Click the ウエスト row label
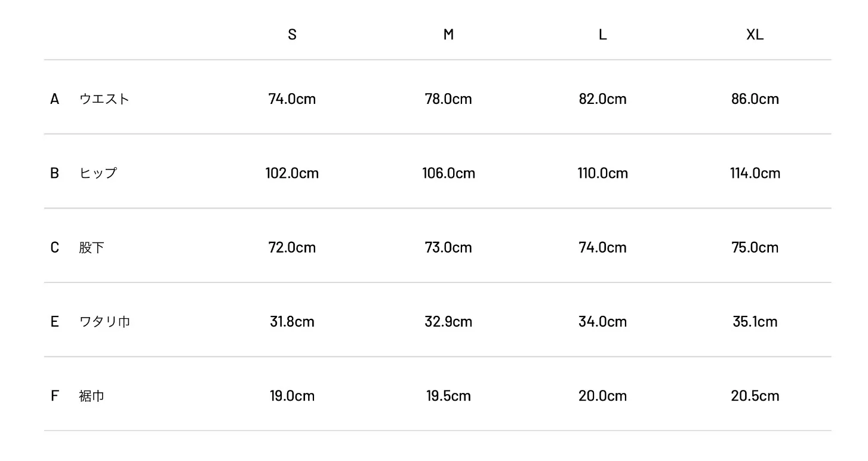The image size is (868, 461). 104,99
